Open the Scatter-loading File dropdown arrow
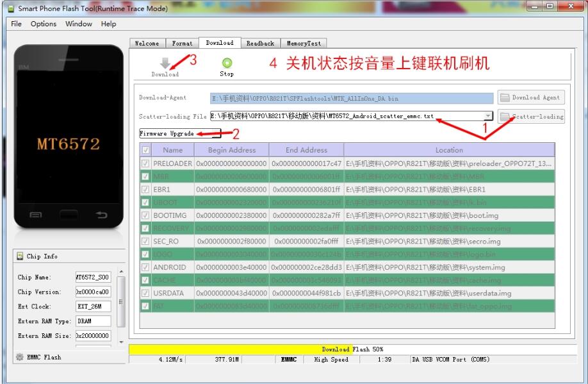 (x=488, y=116)
